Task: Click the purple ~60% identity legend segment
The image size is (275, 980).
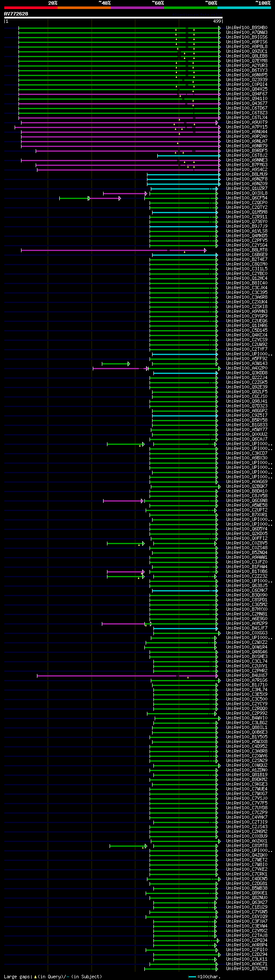Action: [137, 7]
